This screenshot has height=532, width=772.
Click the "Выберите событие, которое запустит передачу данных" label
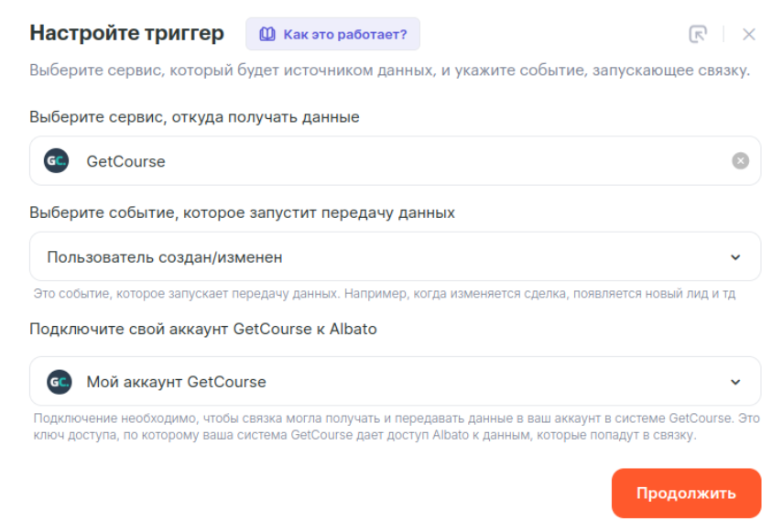pos(242,212)
